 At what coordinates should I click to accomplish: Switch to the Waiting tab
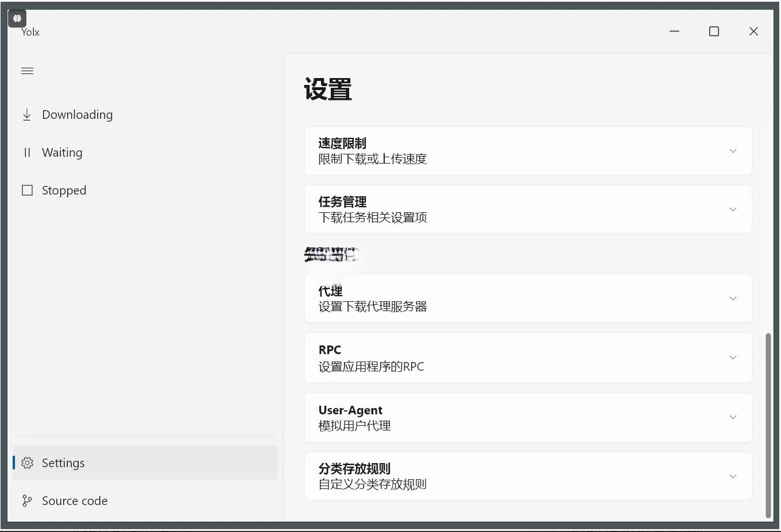(62, 153)
